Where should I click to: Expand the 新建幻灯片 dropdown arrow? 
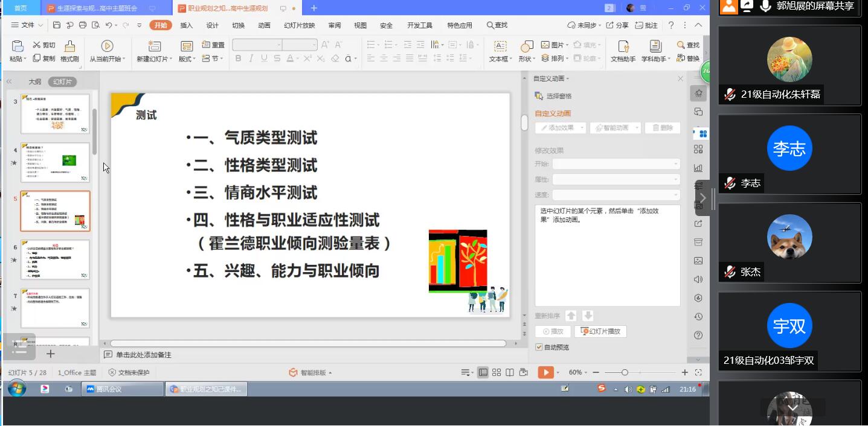(x=171, y=59)
